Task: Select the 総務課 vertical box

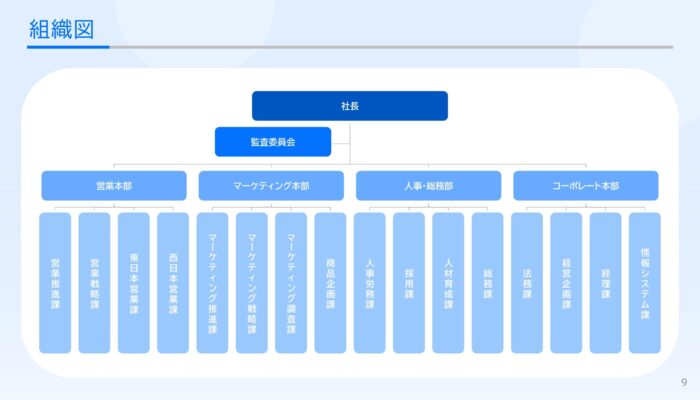Action: click(487, 283)
